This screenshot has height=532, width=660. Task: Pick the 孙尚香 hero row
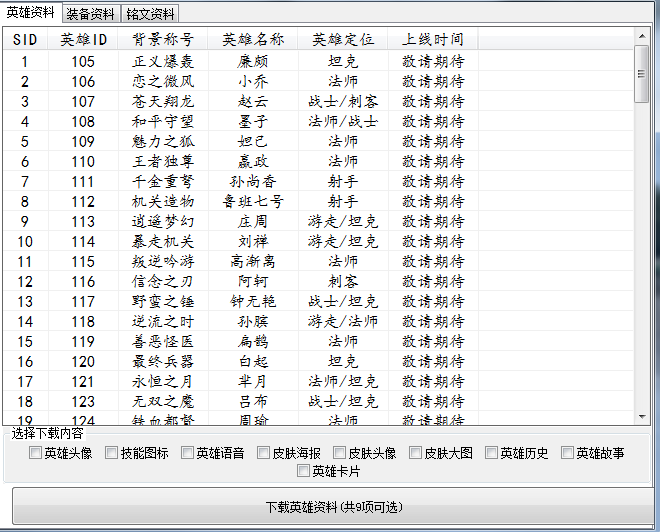(253, 181)
